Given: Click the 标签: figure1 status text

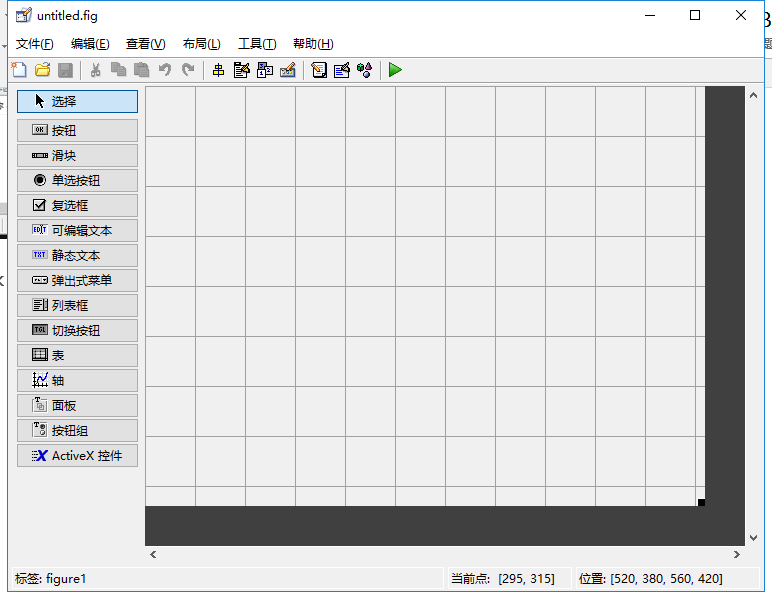Looking at the screenshot, I should pos(51,579).
